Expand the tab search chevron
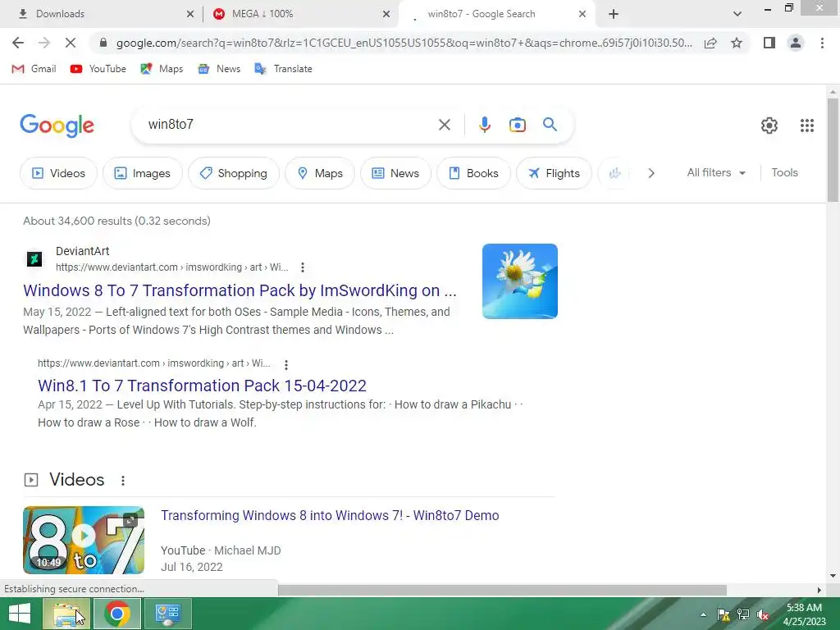 (737, 14)
